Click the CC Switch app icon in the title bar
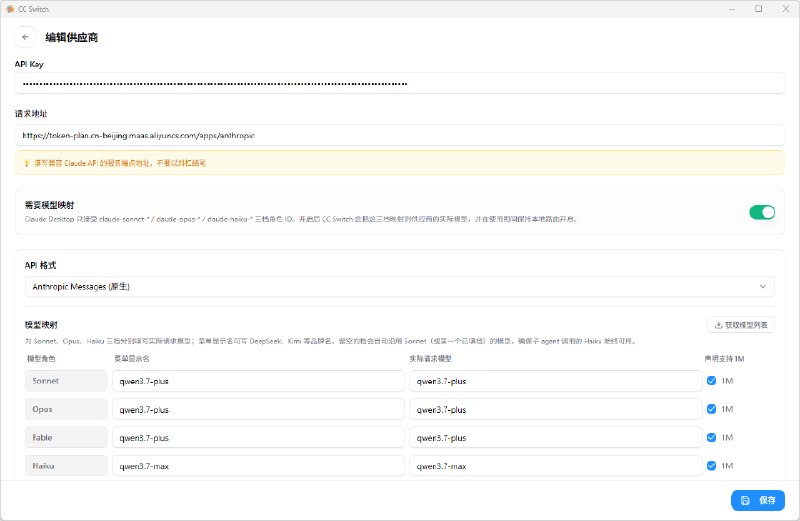Viewport: 800px width, 521px height. 10,9
